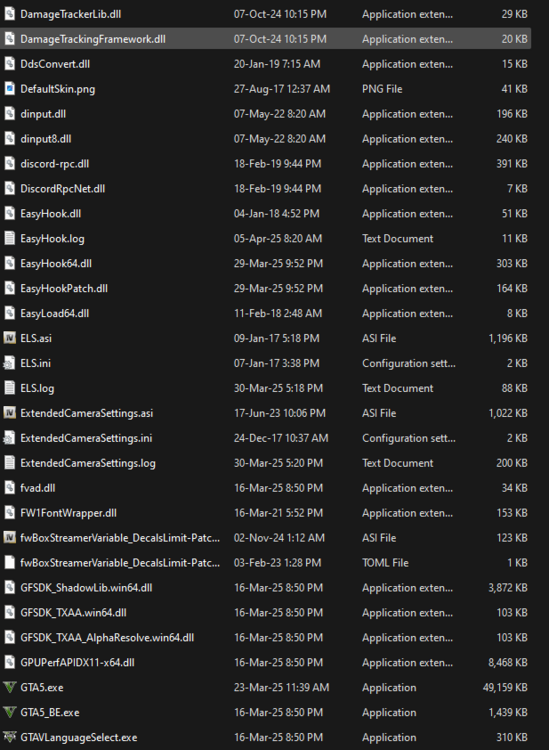Click DefaultSkin.png date 27-Aug-17 12:37 AM
This screenshot has width=549, height=750.
282,89
